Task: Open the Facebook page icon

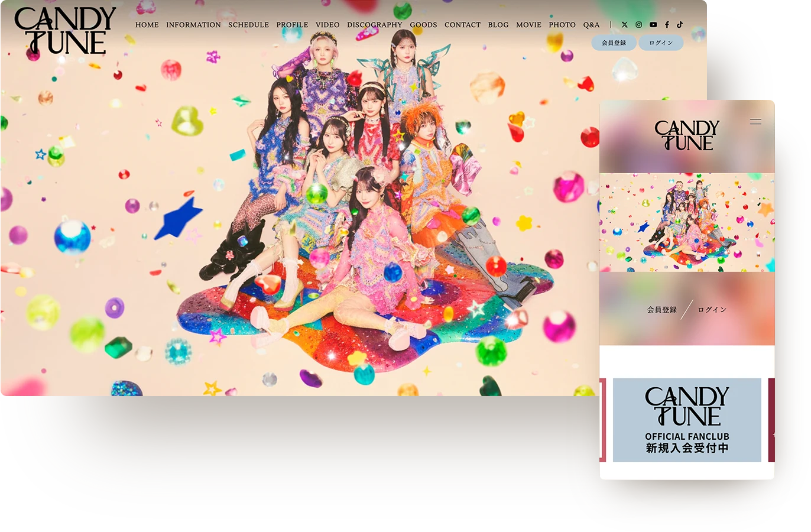Action: point(667,25)
